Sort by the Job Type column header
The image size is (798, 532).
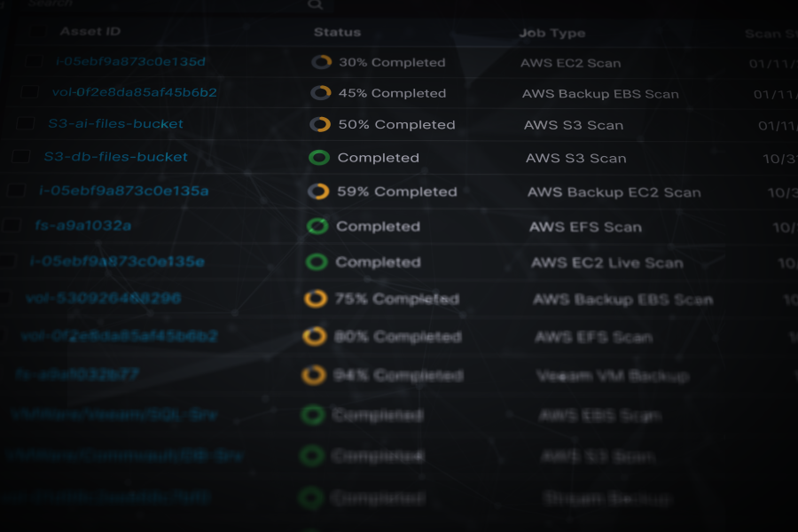pos(552,33)
